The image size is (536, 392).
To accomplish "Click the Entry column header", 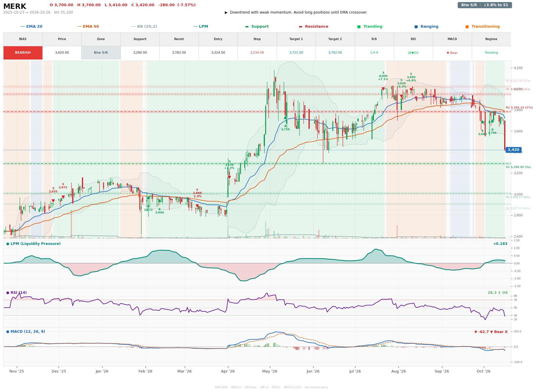I will [218, 39].
